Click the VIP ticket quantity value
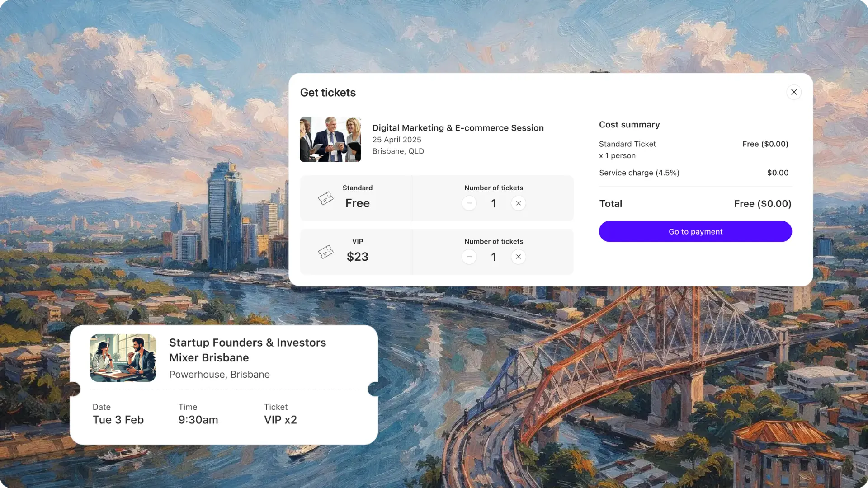 click(x=494, y=257)
